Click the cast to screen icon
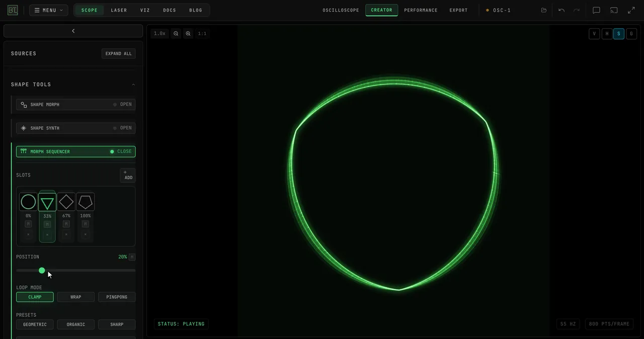This screenshot has width=644, height=339. (x=614, y=10)
